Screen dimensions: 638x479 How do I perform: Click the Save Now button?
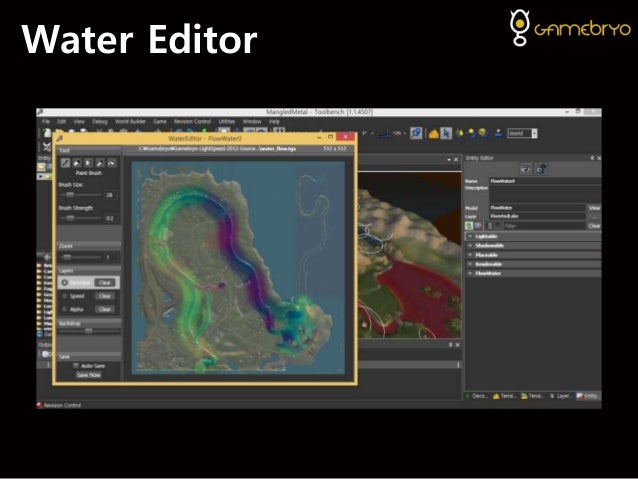coord(89,375)
